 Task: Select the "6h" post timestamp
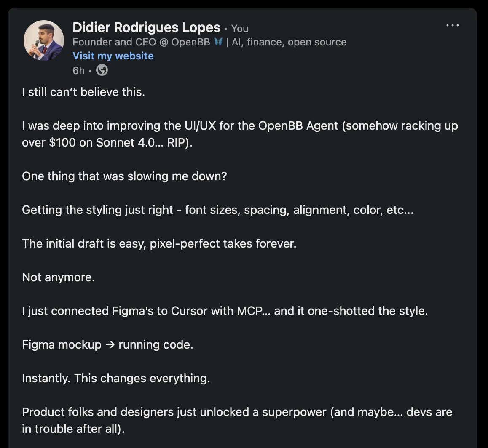pos(78,70)
